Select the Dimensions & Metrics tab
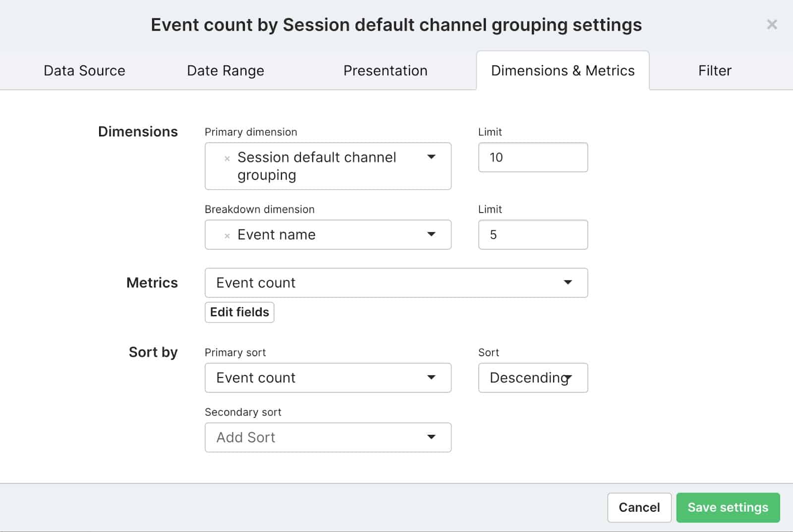793x532 pixels. (563, 71)
